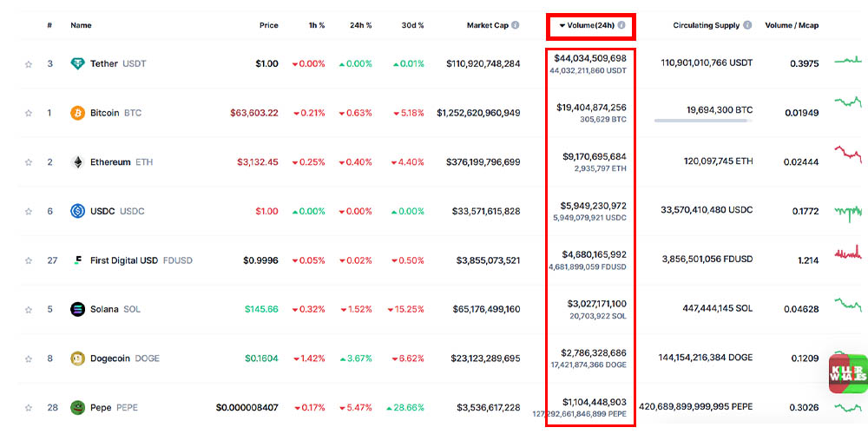Click the Bitcoin logo icon
Screen dimensions: 868x434
tap(78, 113)
